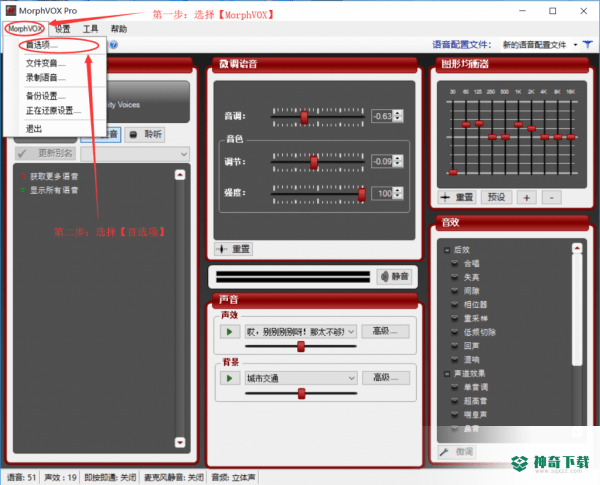Toggle the 单音调 effect

point(455,387)
